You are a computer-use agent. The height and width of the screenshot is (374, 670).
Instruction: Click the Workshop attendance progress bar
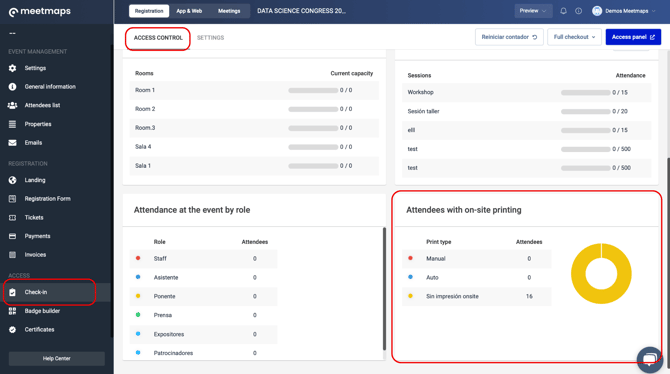(585, 93)
